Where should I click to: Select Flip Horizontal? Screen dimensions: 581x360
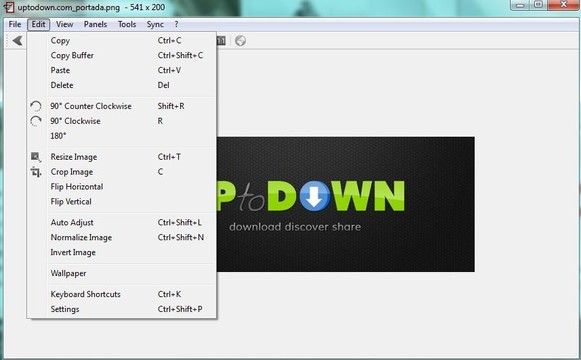[122, 187]
